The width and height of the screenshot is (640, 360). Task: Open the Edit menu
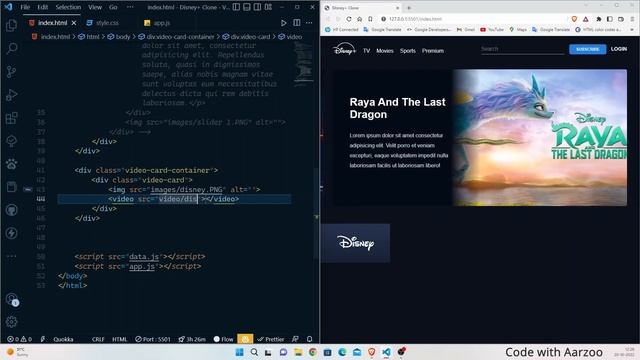click(43, 7)
